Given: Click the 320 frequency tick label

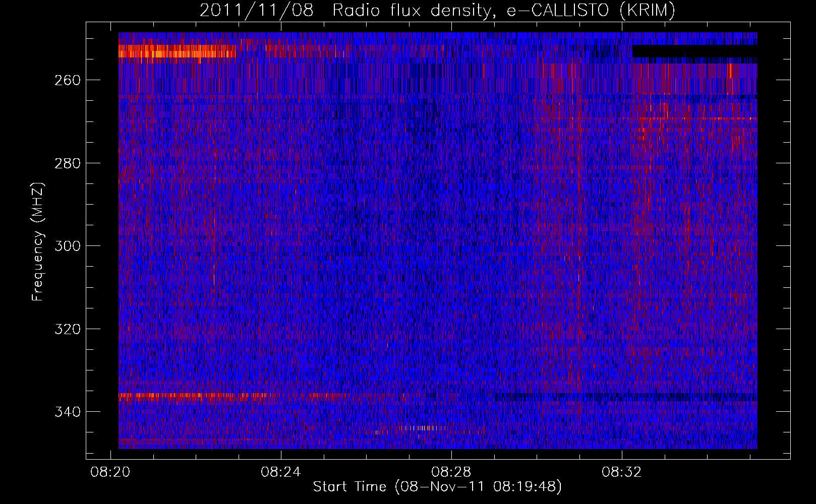Looking at the screenshot, I should pos(68,329).
